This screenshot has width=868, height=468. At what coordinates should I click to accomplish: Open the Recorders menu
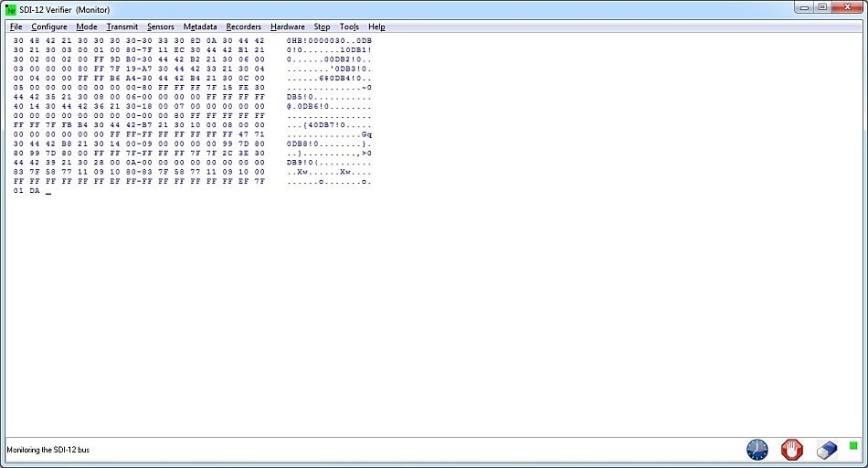tap(244, 27)
